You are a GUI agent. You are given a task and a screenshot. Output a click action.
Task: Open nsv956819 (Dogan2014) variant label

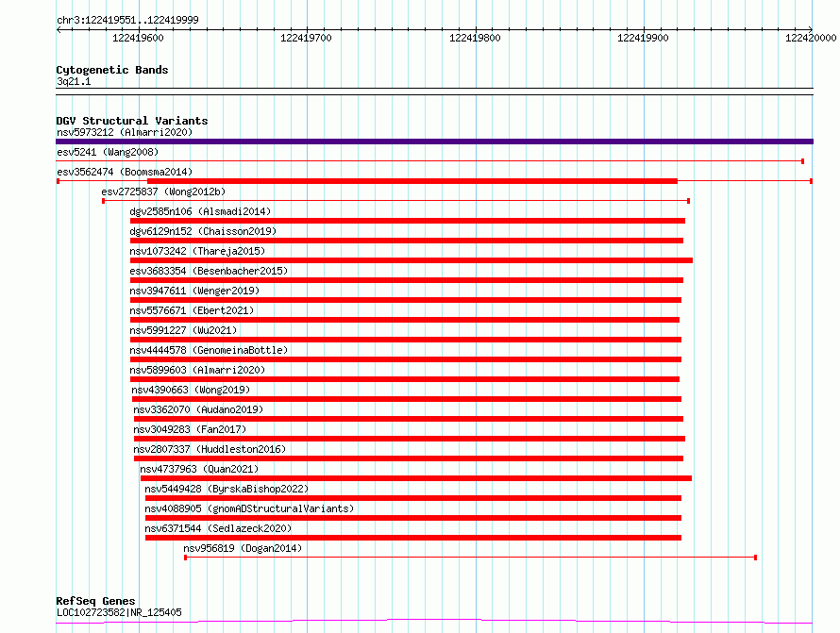(x=243, y=548)
